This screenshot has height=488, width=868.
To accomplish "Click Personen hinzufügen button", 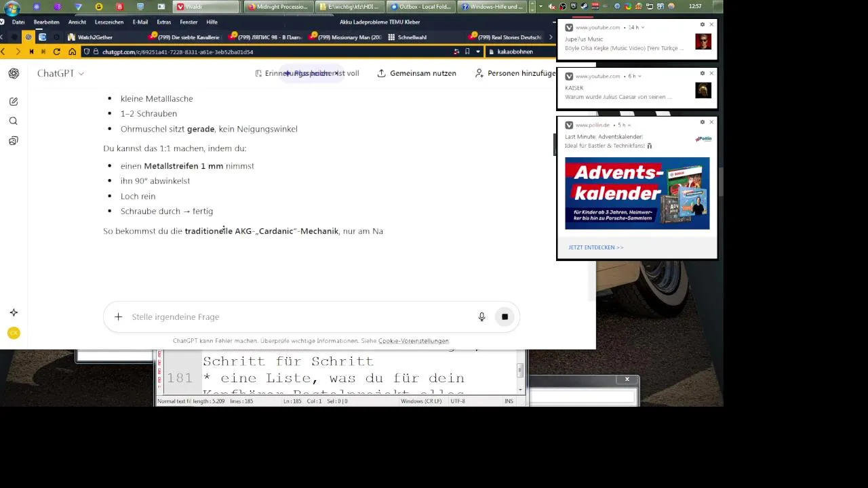I will (x=515, y=73).
